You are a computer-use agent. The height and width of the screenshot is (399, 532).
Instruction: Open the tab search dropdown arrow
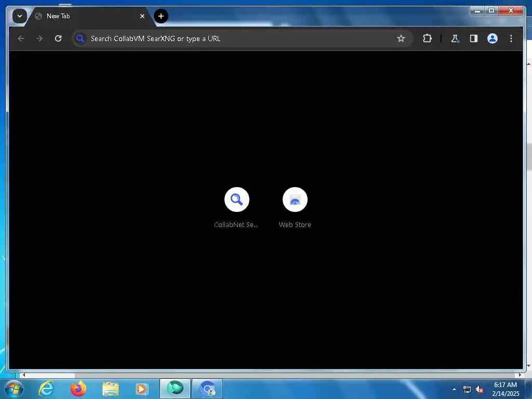[x=20, y=16]
